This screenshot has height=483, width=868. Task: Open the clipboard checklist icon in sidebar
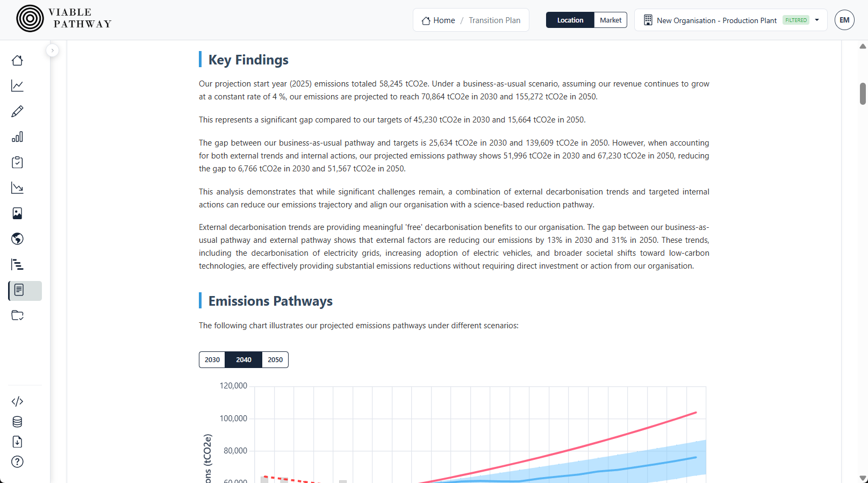pyautogui.click(x=17, y=162)
